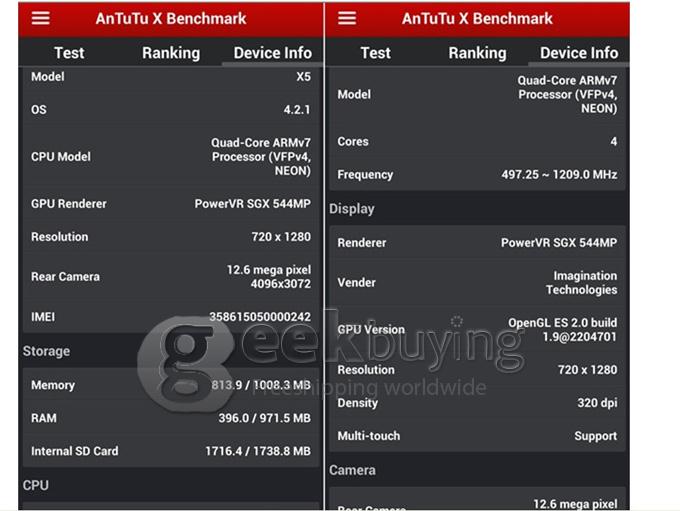Tap the CPU Model row in left screen
Screen dimensions: 680x511
point(171,157)
